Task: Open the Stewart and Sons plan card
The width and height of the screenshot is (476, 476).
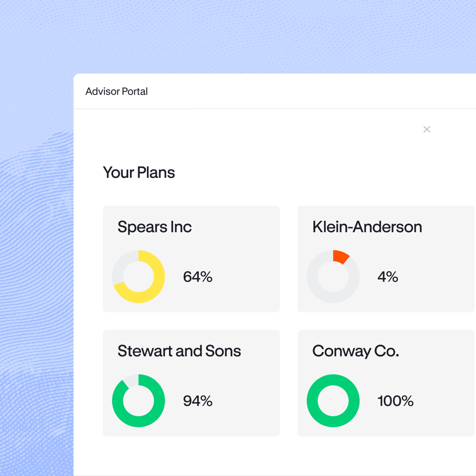Action: [x=191, y=383]
